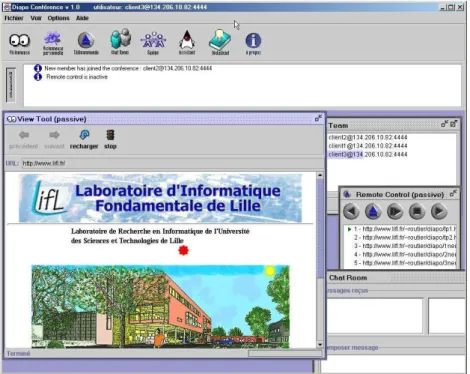Screen dimensions: 470x374
Task: Select client1@134.206.10.82:4444 in Team list
Action: [x=368, y=146]
